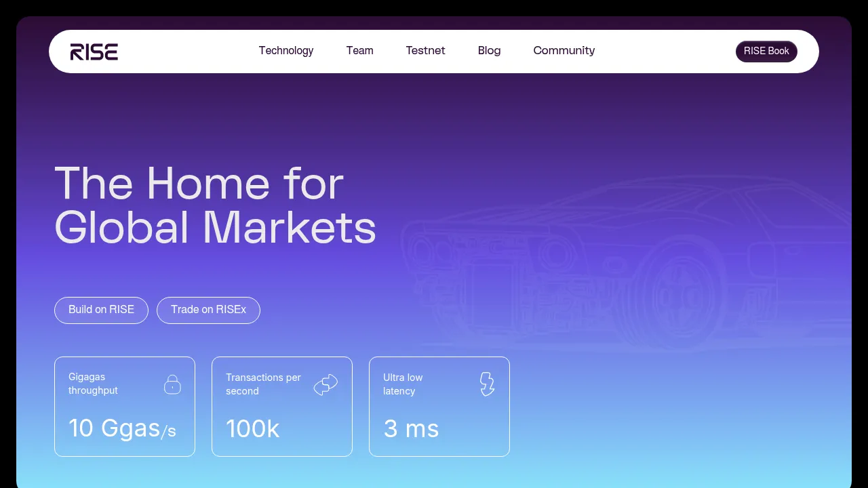Open the RISE Book button

click(766, 52)
